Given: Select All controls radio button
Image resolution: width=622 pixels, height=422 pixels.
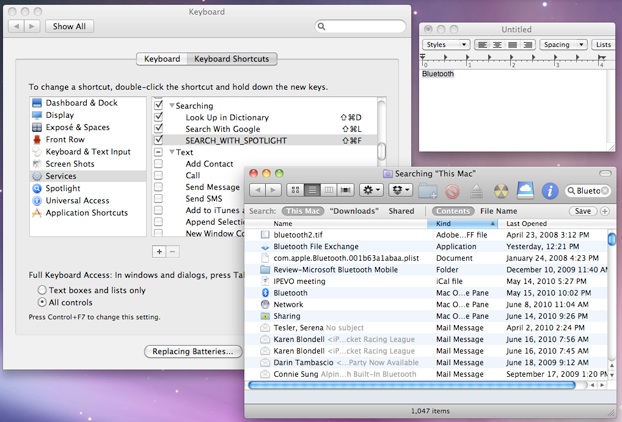Looking at the screenshot, I should click(x=42, y=302).
